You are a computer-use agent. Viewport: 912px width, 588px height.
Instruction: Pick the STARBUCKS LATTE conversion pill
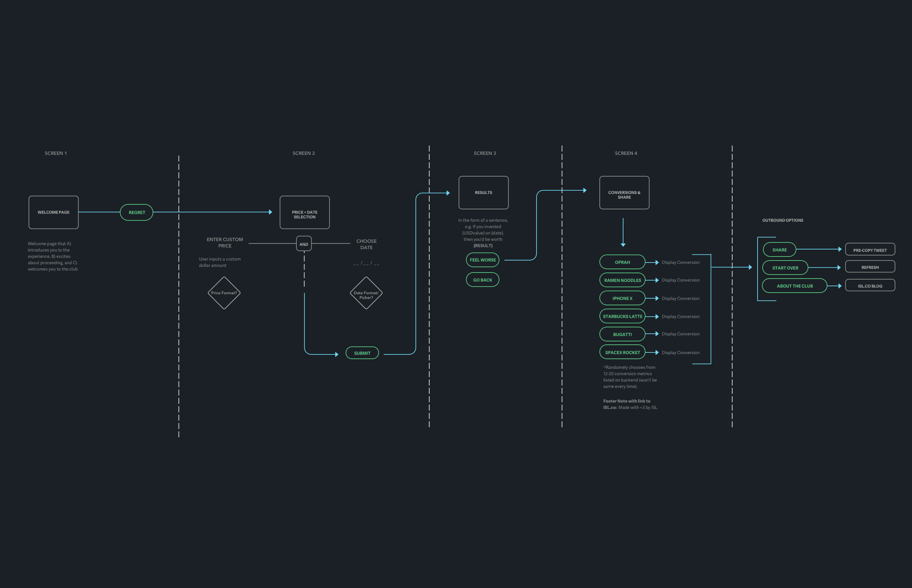622,316
